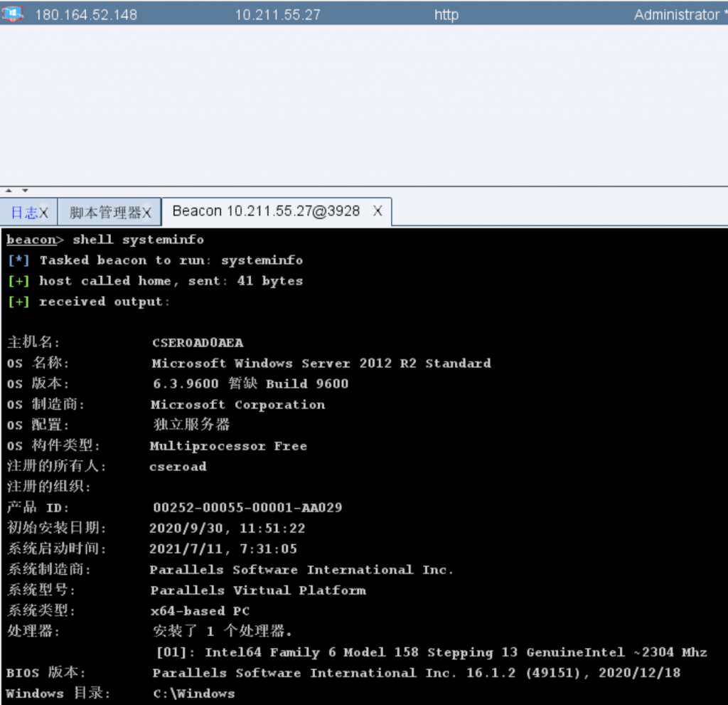The image size is (728, 705).
Task: Click 'Parallels Software International Inc.' manufacturer value
Action: (x=301, y=570)
